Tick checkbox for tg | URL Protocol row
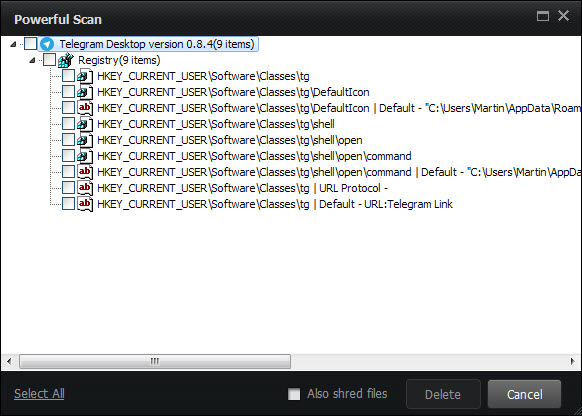This screenshot has height=416, width=582. pyautogui.click(x=68, y=188)
